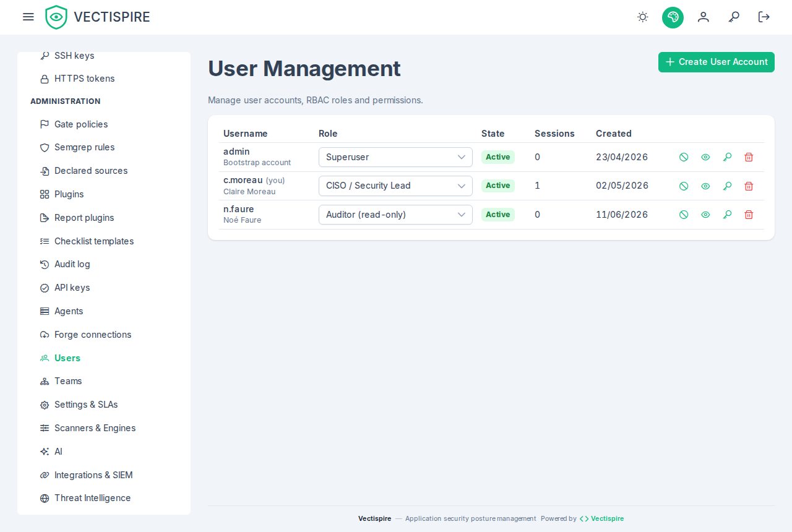Click Create User Account button

717,62
